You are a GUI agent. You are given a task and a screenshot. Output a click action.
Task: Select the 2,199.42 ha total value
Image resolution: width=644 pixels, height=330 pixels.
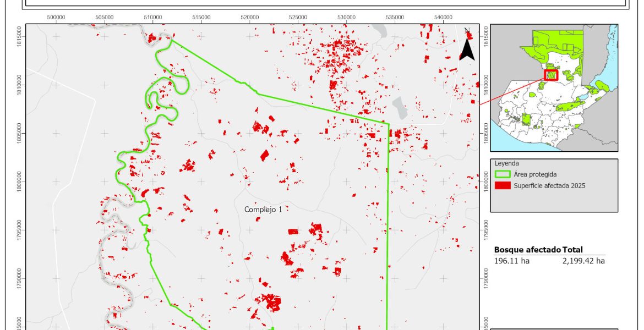[583, 261]
